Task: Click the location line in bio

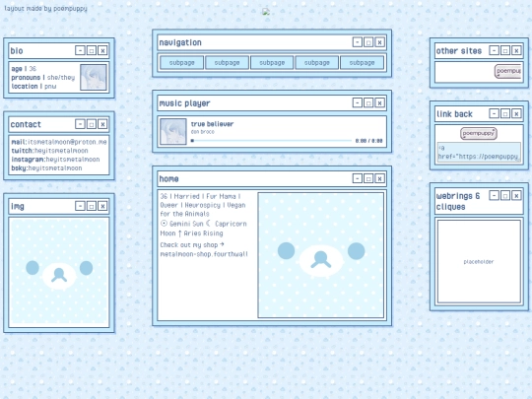Action: click(33, 87)
